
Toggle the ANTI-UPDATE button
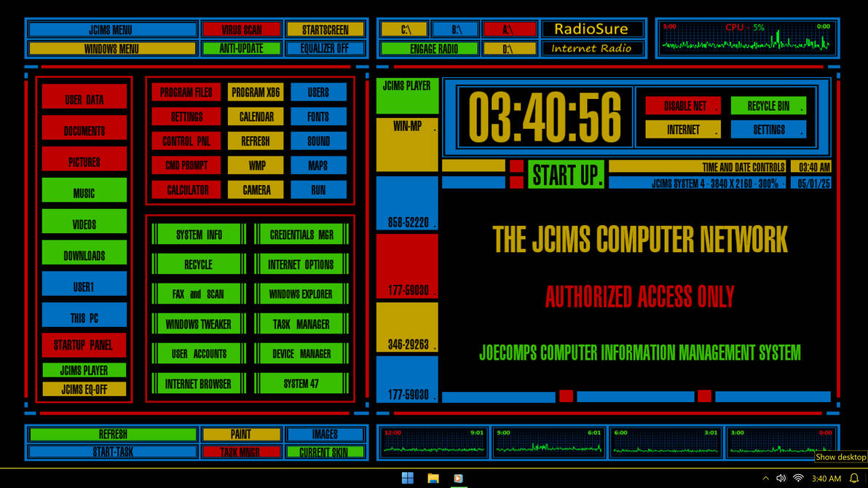(x=241, y=49)
